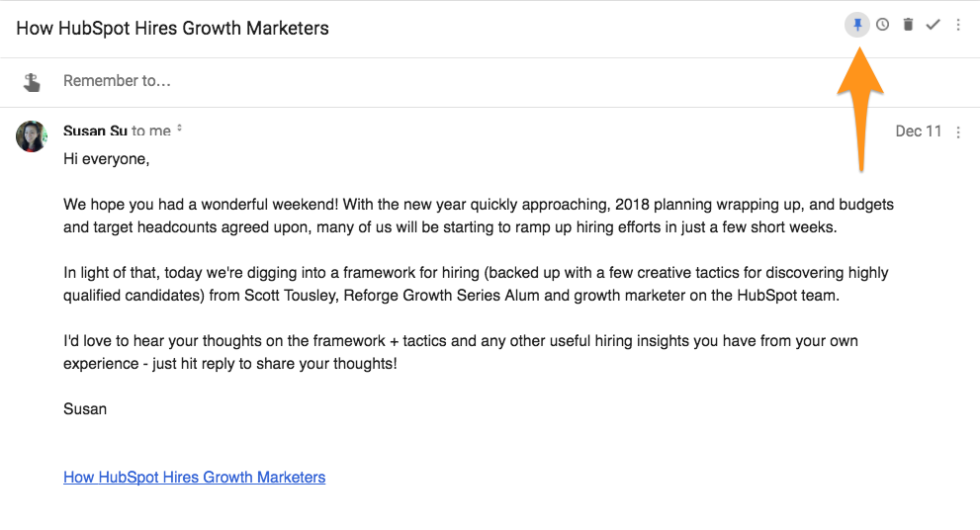The image size is (980, 530).
Task: Click the paragraph starting 'We hope you had'
Action: [478, 215]
